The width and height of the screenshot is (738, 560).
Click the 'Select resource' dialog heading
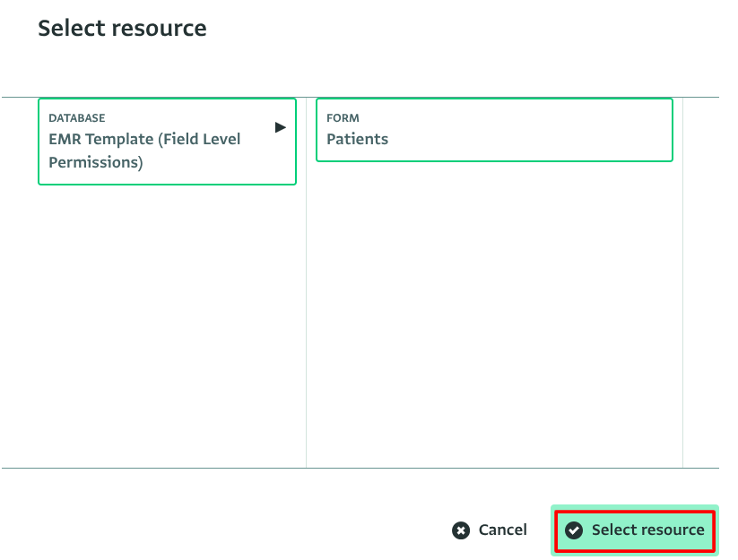tap(122, 29)
